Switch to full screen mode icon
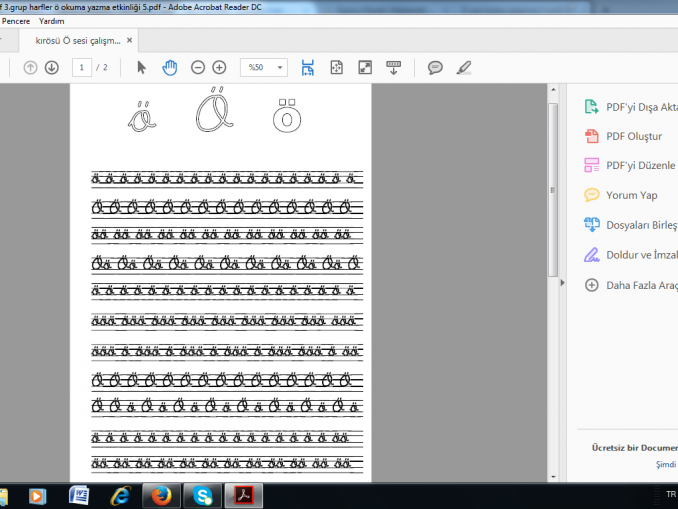 coord(365,67)
